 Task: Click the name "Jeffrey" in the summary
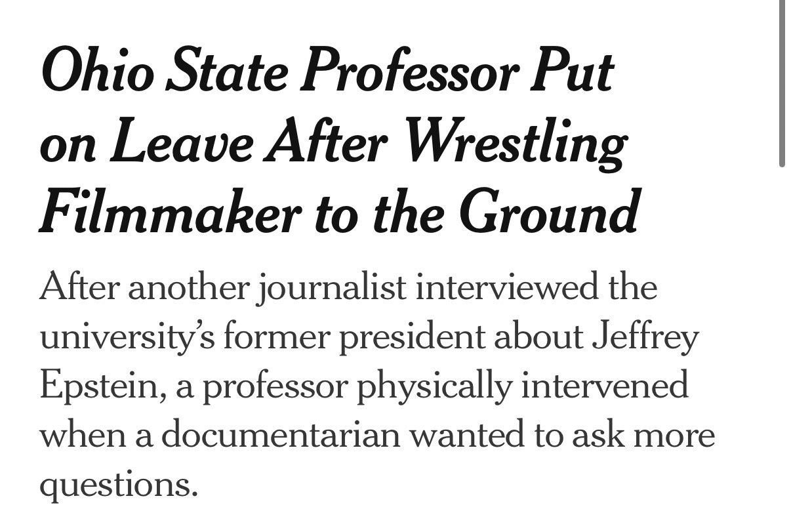tap(645, 337)
